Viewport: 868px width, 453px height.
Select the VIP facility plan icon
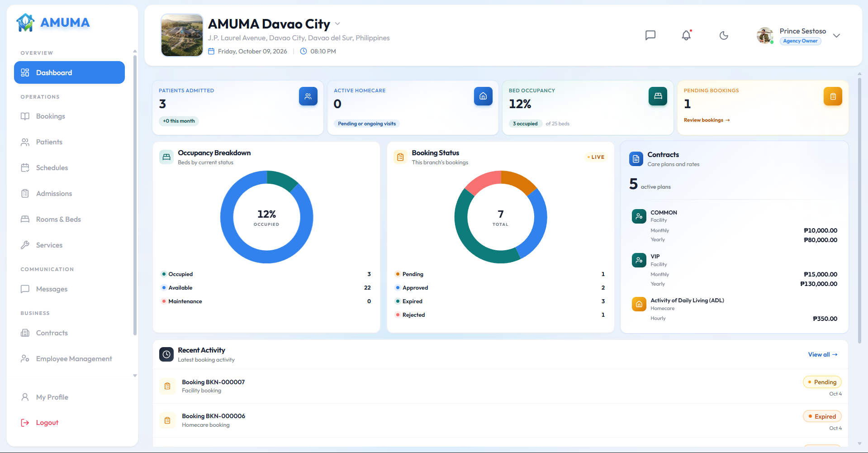(x=639, y=260)
